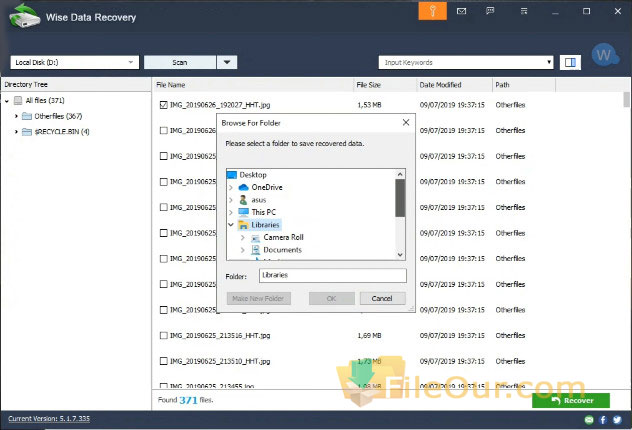The image size is (632, 430).
Task: Click the folder tree scroll down arrow
Action: pos(400,255)
